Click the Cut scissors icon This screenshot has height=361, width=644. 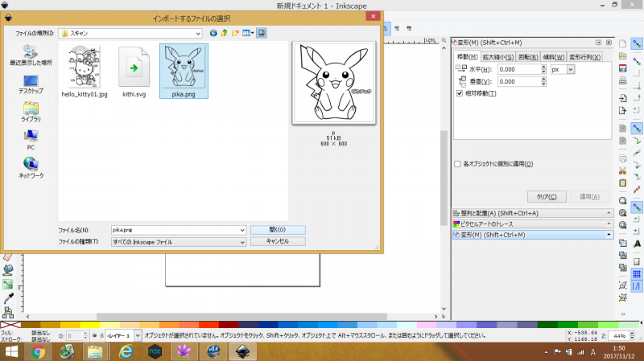coord(622,170)
